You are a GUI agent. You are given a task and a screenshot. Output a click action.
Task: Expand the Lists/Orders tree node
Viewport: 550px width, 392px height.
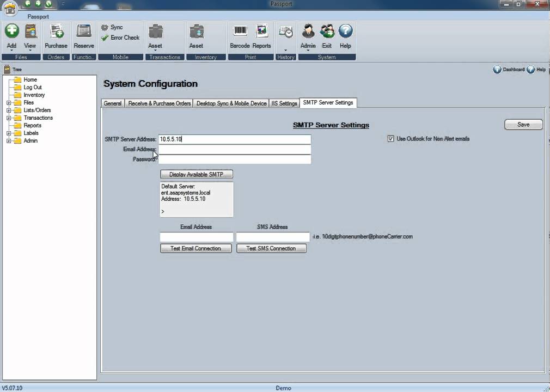tap(9, 110)
